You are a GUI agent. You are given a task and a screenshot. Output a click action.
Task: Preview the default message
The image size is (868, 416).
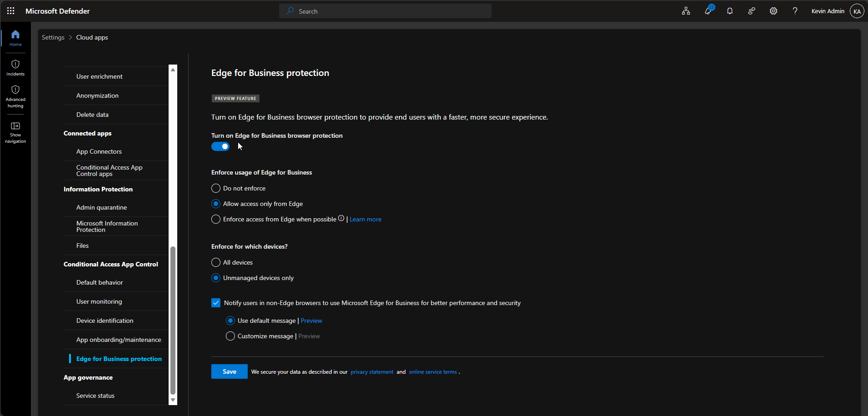(311, 321)
